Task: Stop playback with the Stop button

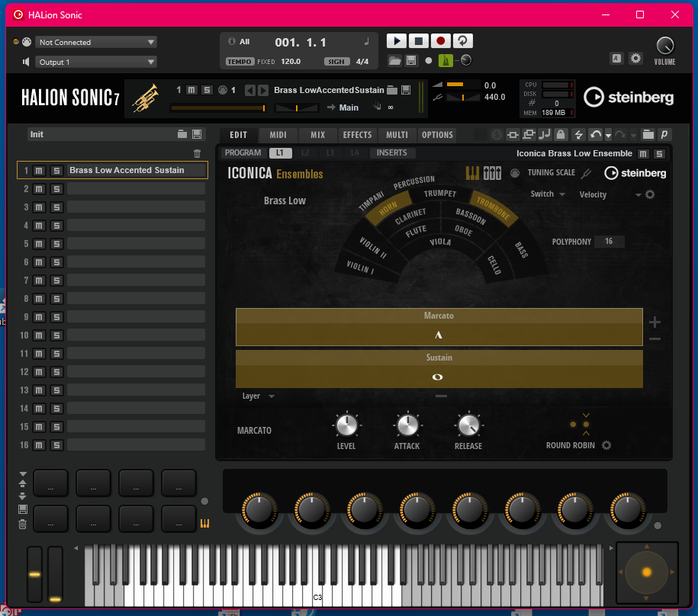Action: (419, 41)
